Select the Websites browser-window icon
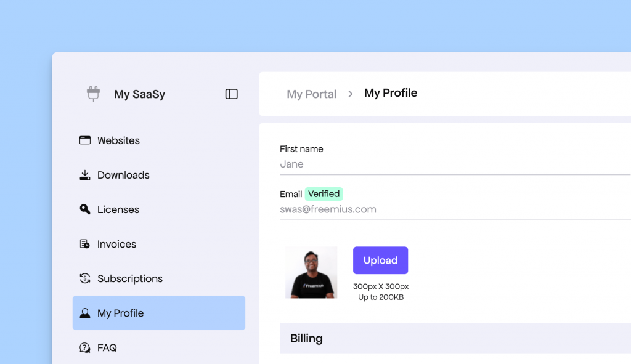The height and width of the screenshot is (364, 631). (x=84, y=140)
